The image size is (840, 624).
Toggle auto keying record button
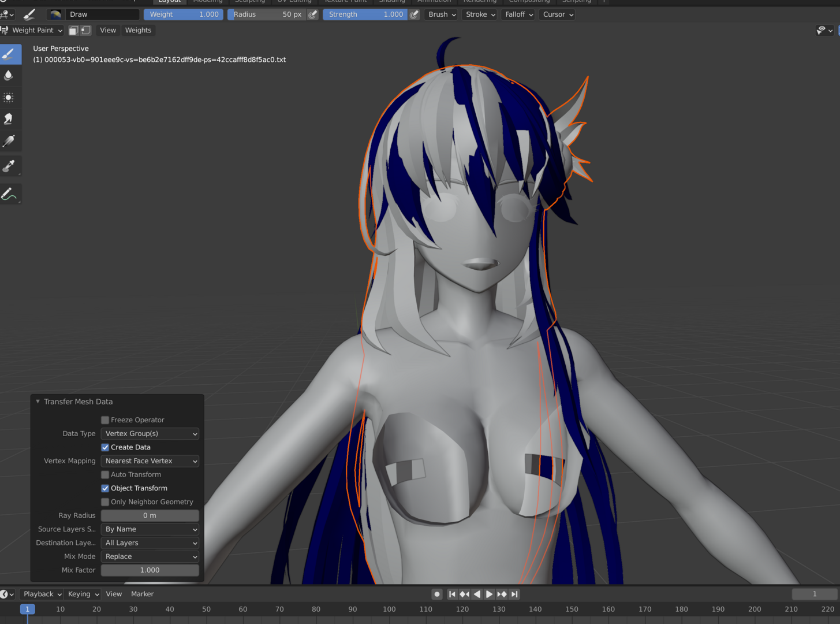pos(437,594)
